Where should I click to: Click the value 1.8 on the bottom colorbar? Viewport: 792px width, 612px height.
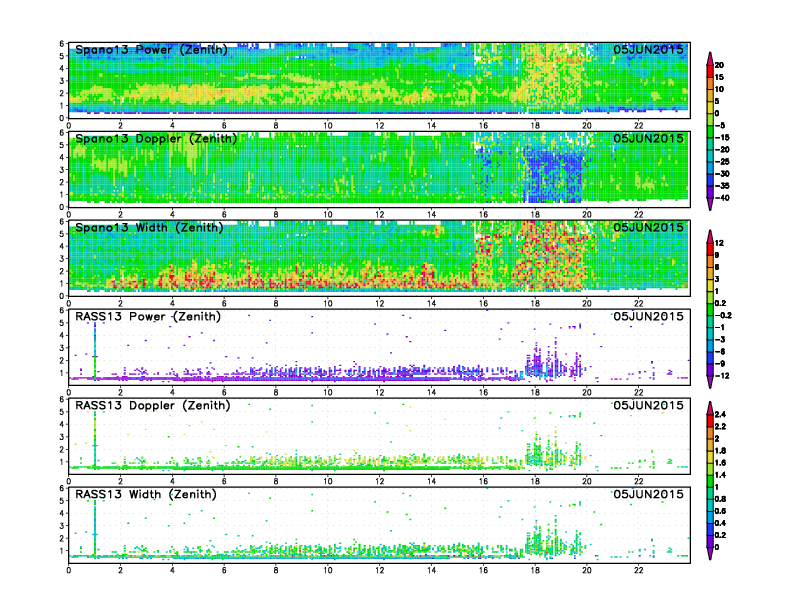720,450
